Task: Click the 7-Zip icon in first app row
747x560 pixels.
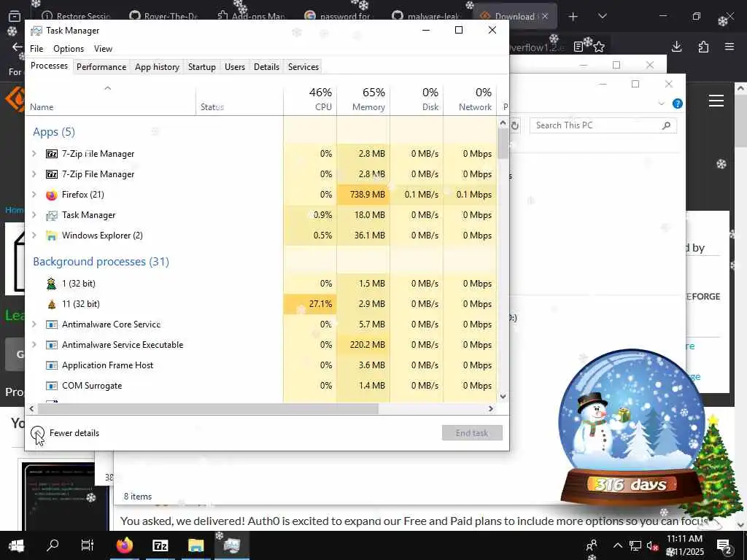Action: tap(52, 154)
